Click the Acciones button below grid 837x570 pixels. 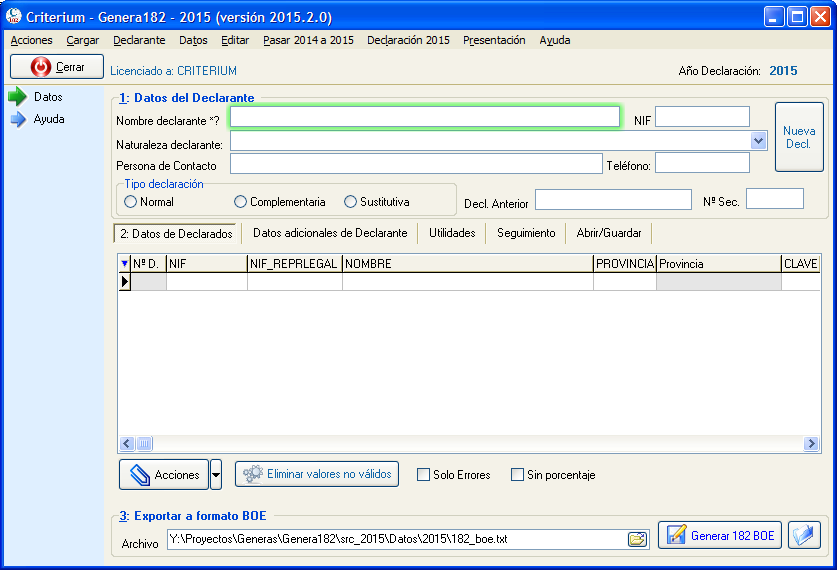(164, 474)
